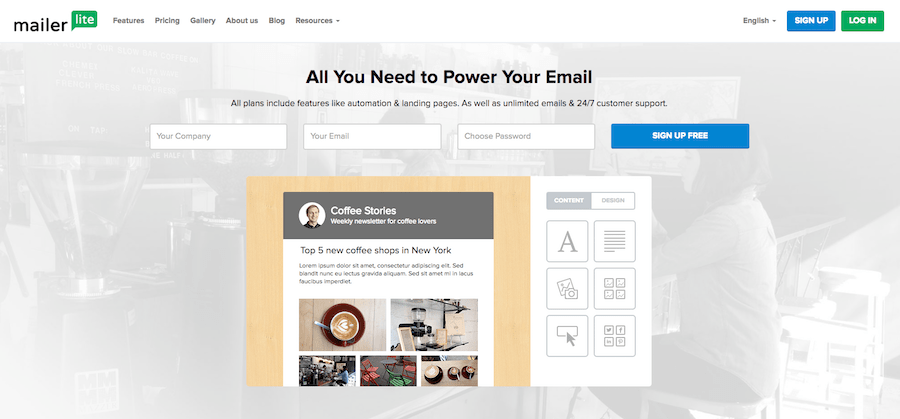
Task: Open the Features menu item
Action: click(128, 20)
